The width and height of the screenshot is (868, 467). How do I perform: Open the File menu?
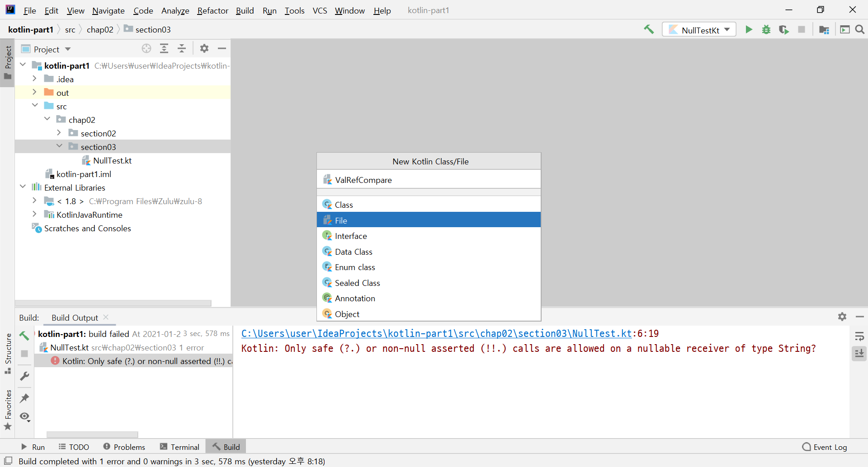(29, 10)
